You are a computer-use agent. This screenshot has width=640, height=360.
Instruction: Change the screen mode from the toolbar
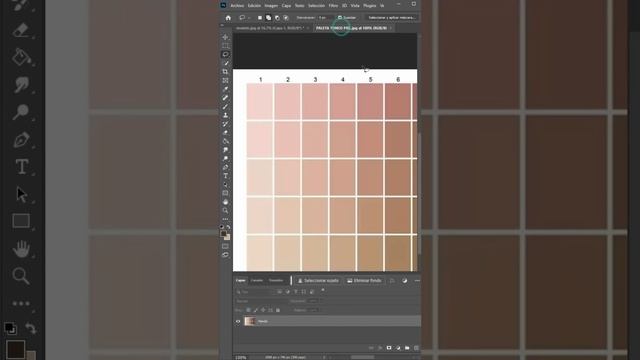[x=225, y=255]
